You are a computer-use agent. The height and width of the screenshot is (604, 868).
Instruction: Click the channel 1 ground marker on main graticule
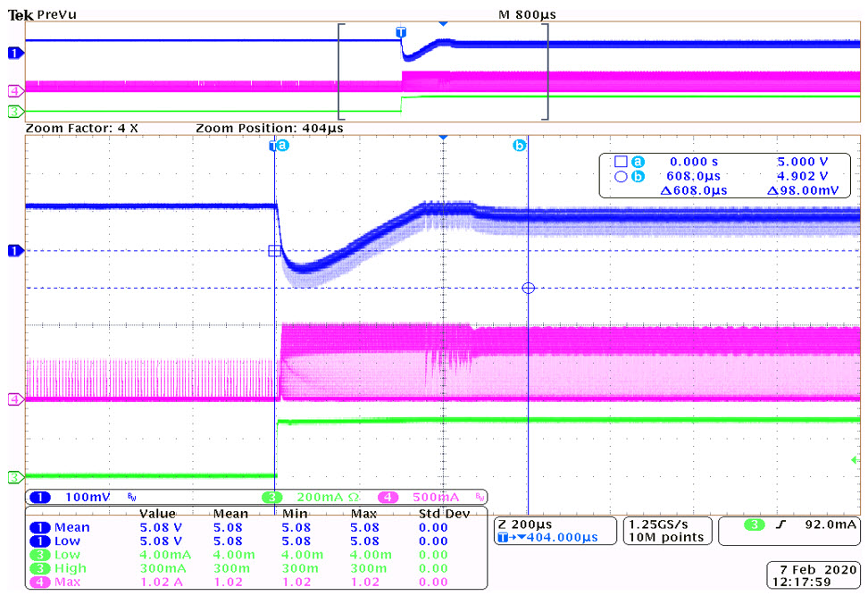(x=14, y=251)
